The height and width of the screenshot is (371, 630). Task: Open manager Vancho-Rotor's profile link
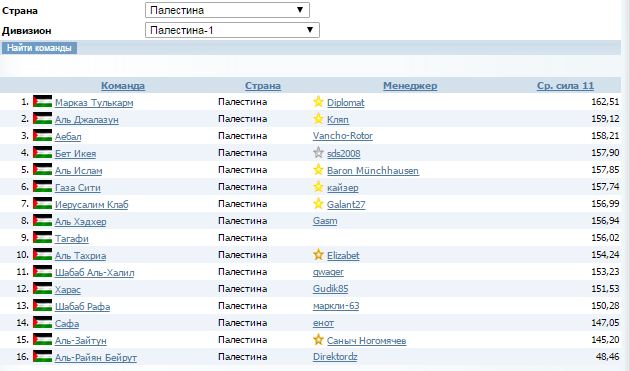(x=343, y=136)
